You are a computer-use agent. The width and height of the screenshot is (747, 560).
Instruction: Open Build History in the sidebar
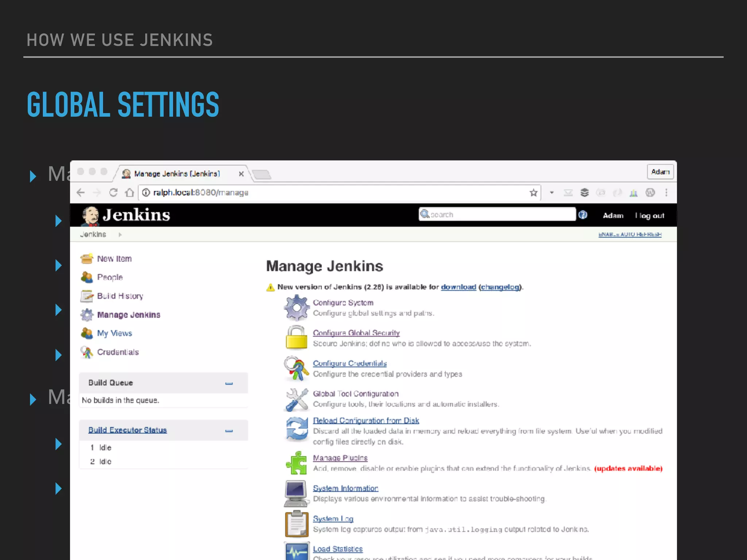[x=120, y=296]
